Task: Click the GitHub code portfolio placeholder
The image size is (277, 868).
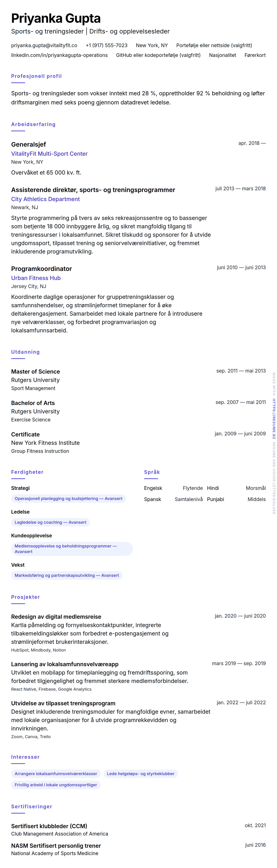Action: tap(158, 55)
